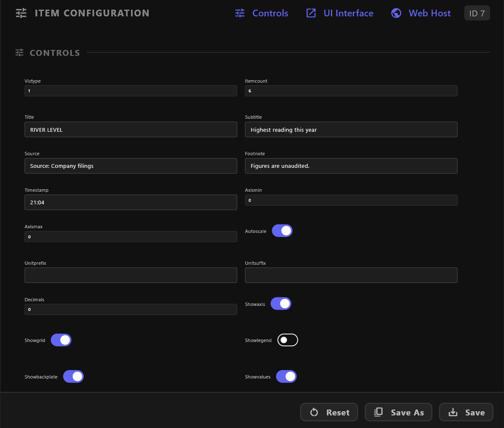Click the Timestamp label
Viewport: 504px width, 428px height.
(37, 190)
